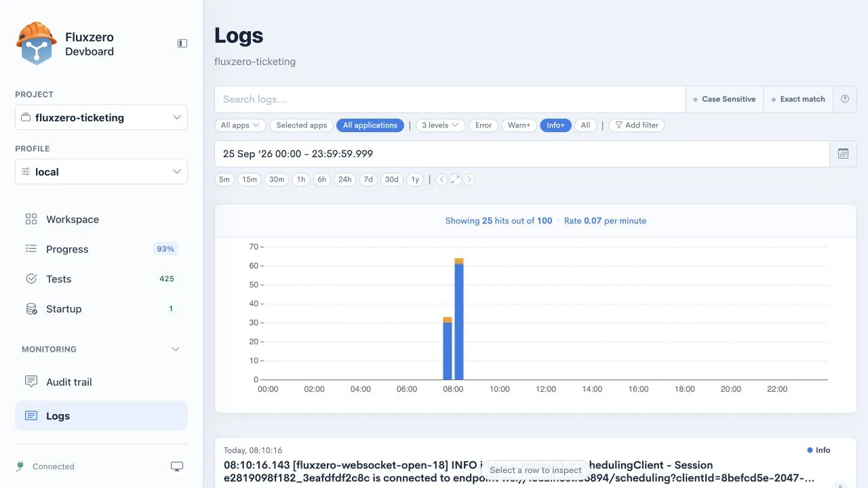Image resolution: width=868 pixels, height=488 pixels.
Task: Click the Tests checkmark circle icon
Action: (x=31, y=279)
